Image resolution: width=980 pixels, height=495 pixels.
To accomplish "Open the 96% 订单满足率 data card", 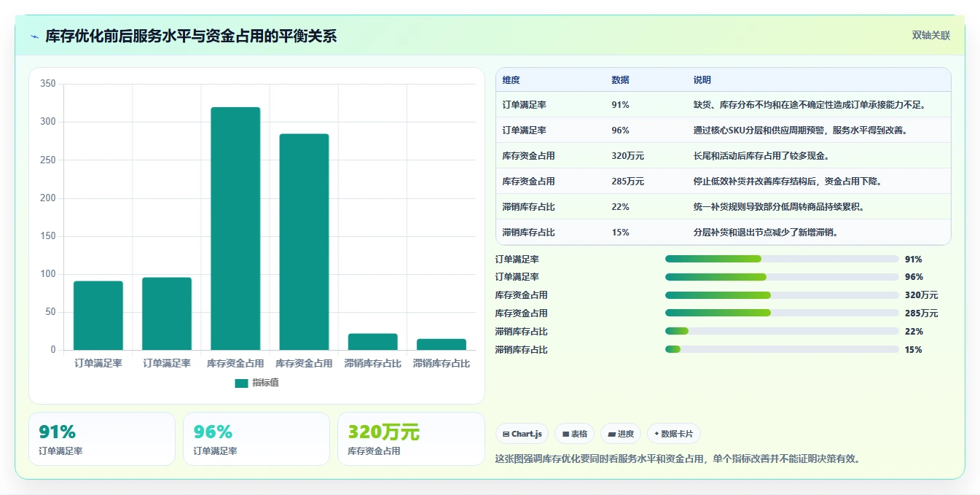I will pyautogui.click(x=256, y=439).
